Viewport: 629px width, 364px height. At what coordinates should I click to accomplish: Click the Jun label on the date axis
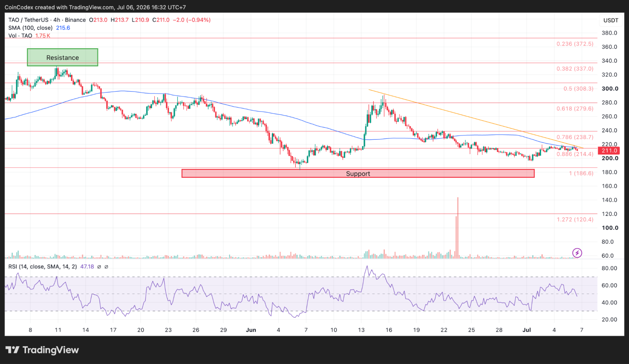(251, 330)
